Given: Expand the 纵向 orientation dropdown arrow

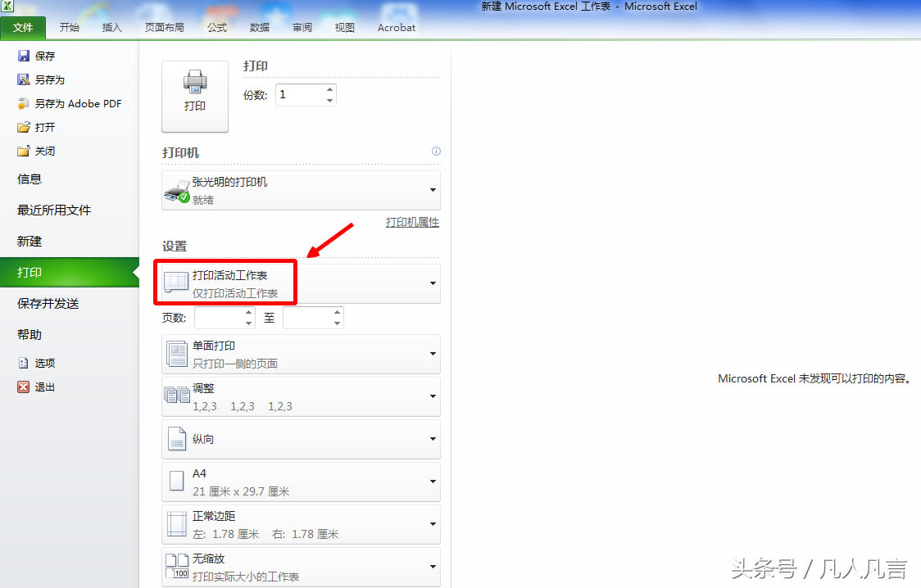Looking at the screenshot, I should [x=433, y=439].
